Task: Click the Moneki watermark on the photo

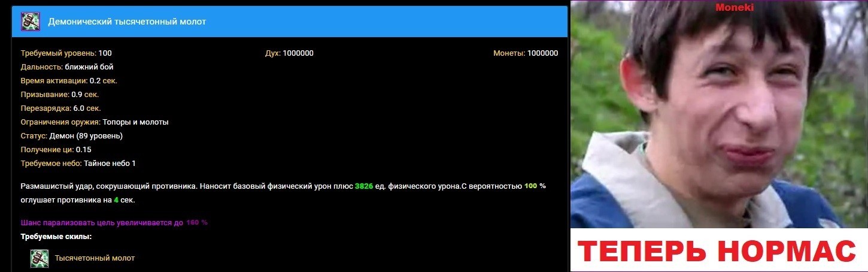Action: pyautogui.click(x=735, y=7)
